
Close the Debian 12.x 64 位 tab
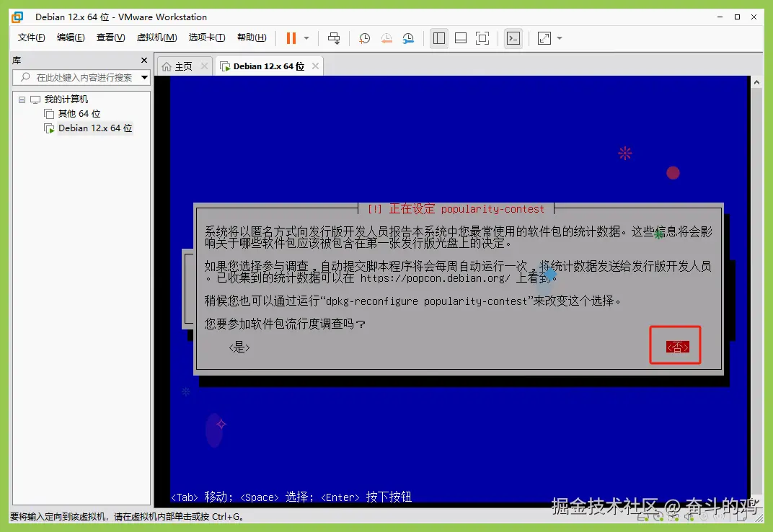316,66
